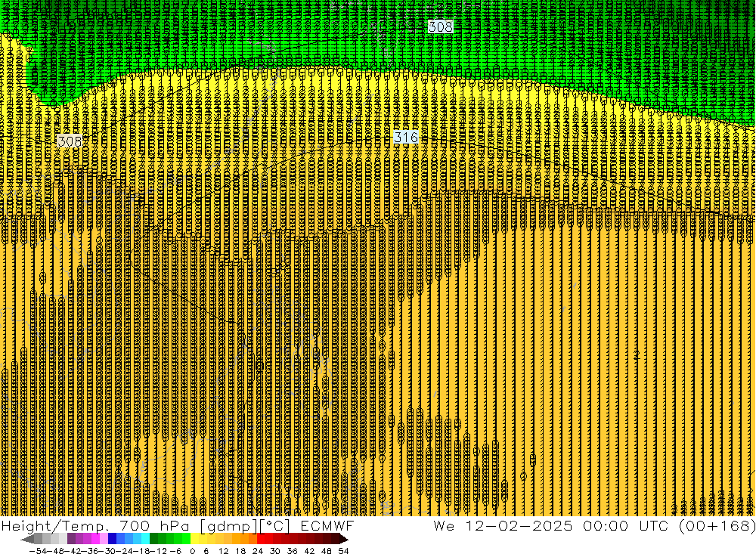Click the gray left arrow of color scale

click(27, 539)
